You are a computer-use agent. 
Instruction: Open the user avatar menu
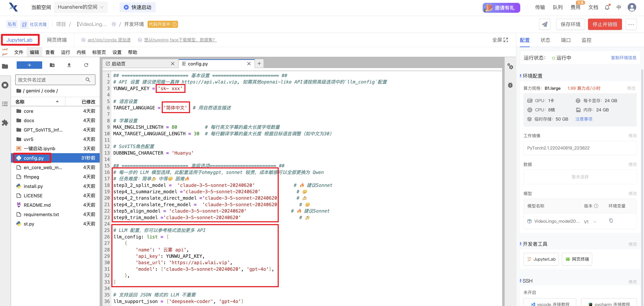tap(632, 7)
